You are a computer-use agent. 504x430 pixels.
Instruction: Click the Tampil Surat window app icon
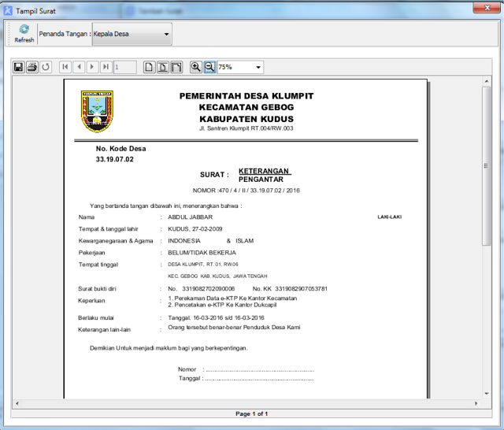point(8,11)
